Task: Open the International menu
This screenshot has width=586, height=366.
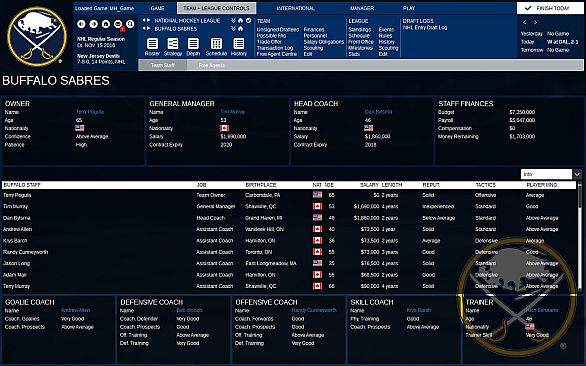Action: coord(296,8)
